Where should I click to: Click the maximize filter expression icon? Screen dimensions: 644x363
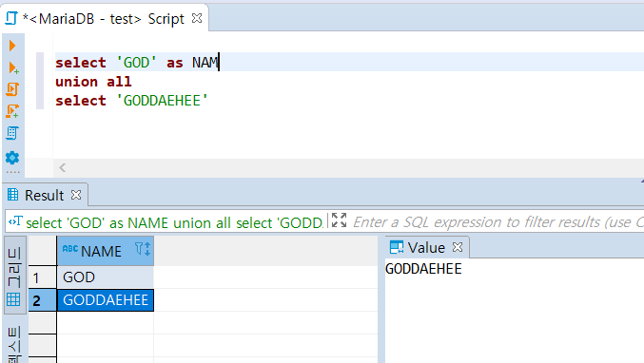click(339, 220)
